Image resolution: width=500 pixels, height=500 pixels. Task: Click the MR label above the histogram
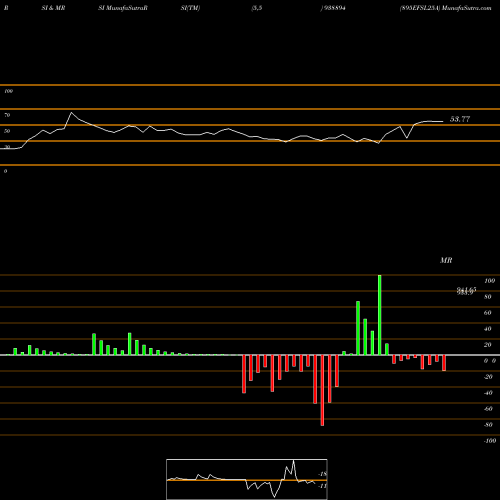(x=446, y=260)
